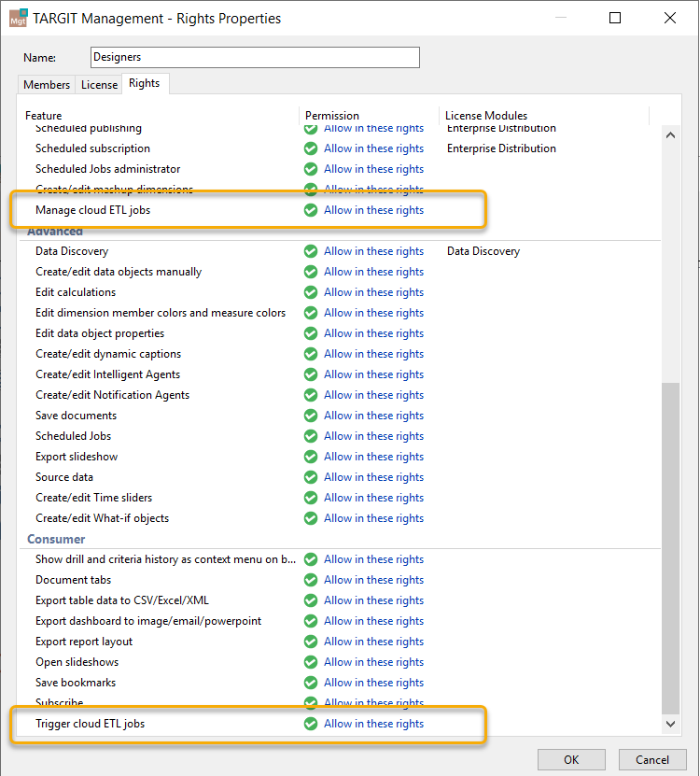Click the Name input field containing Designers
Viewport: 700px width, 776px height.
pyautogui.click(x=255, y=57)
